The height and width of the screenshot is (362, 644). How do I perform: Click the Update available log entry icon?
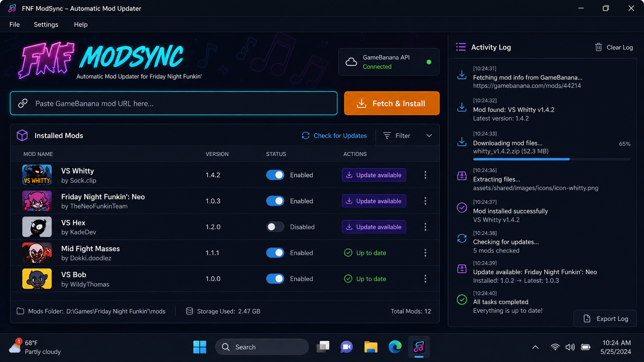[x=461, y=269]
